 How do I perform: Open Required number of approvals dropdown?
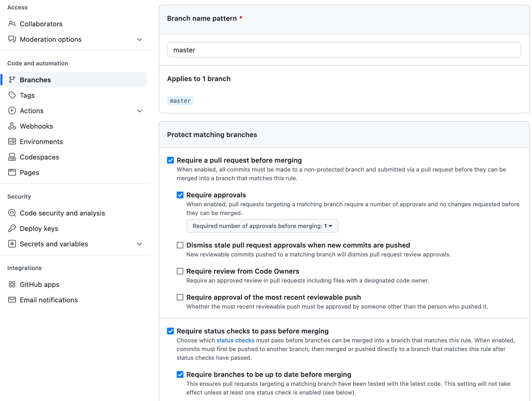[x=262, y=226]
